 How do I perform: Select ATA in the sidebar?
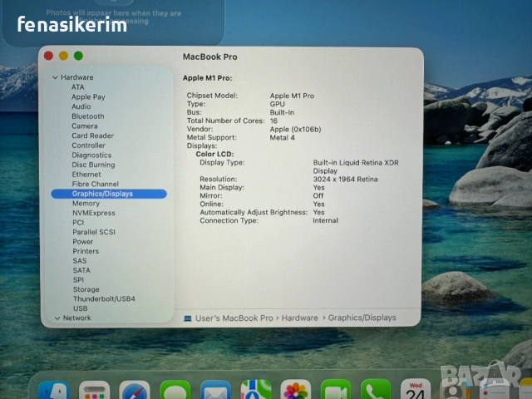point(77,87)
